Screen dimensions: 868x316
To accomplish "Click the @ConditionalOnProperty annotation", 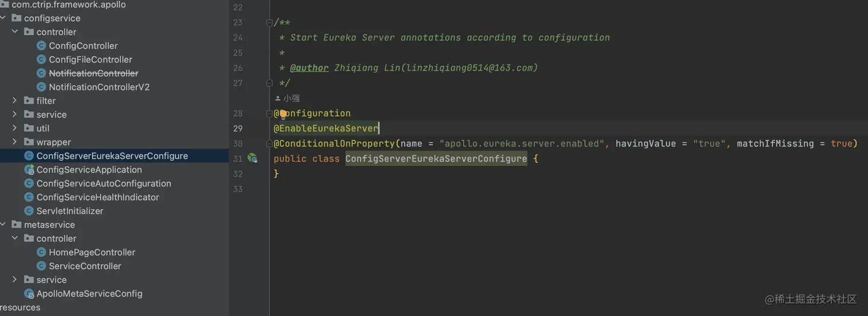I will pos(334,143).
